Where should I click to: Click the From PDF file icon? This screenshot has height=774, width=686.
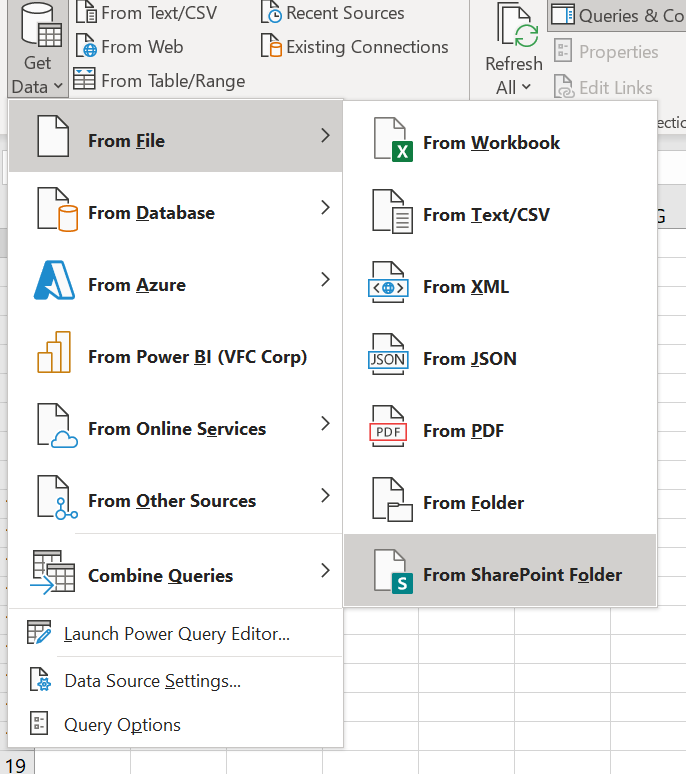(x=388, y=426)
